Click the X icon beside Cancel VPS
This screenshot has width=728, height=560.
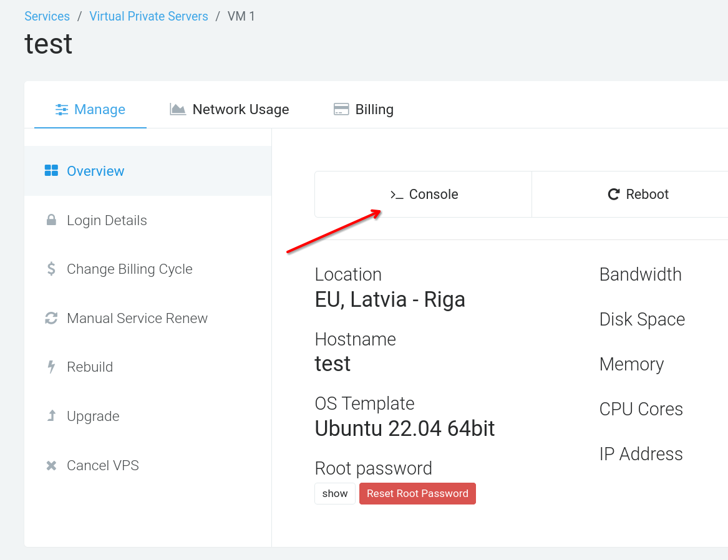pos(51,465)
